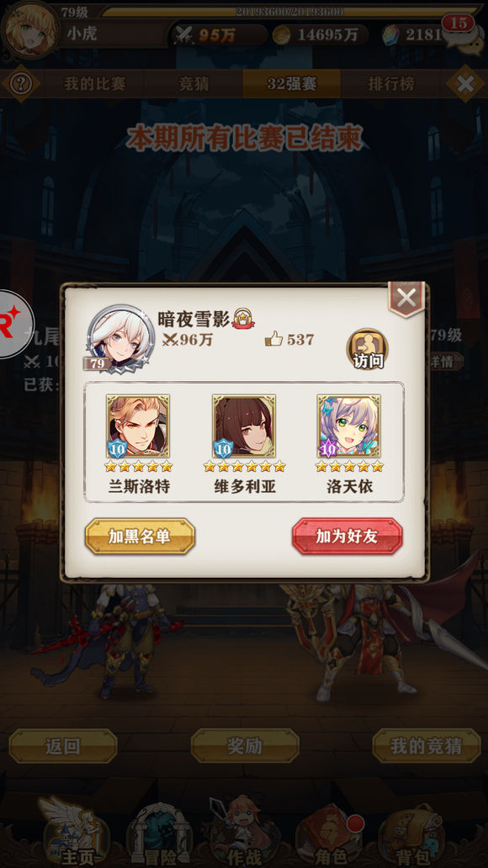The height and width of the screenshot is (868, 488).
Task: Open the 角色 character icon
Action: [x=330, y=835]
